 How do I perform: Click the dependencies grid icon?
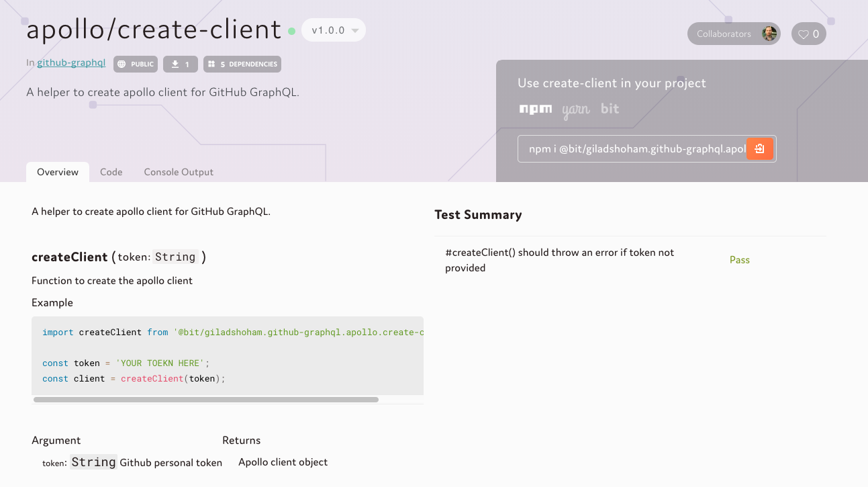click(x=211, y=64)
